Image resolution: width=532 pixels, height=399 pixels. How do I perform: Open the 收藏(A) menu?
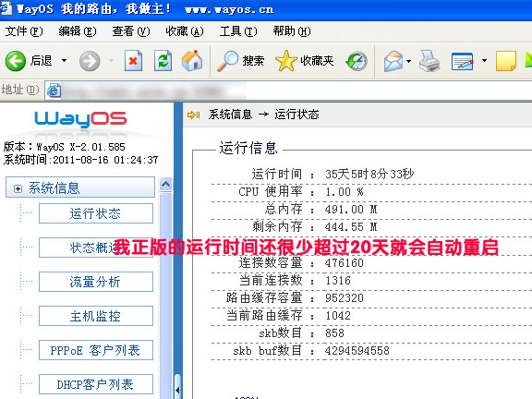tap(185, 31)
